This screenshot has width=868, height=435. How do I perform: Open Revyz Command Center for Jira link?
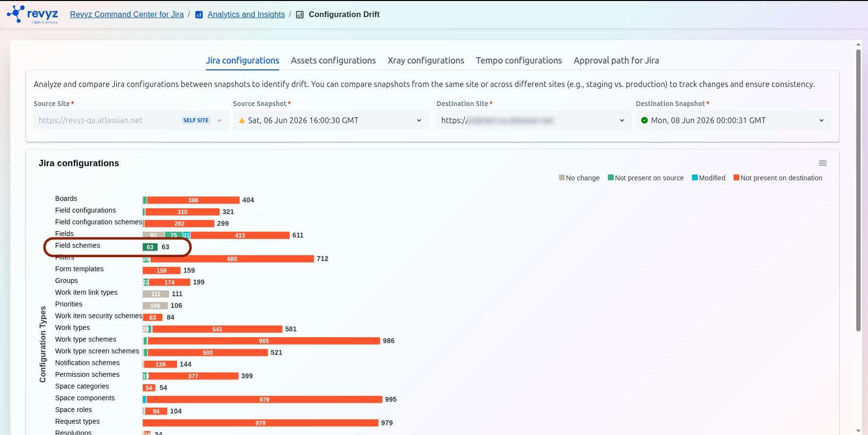(127, 15)
